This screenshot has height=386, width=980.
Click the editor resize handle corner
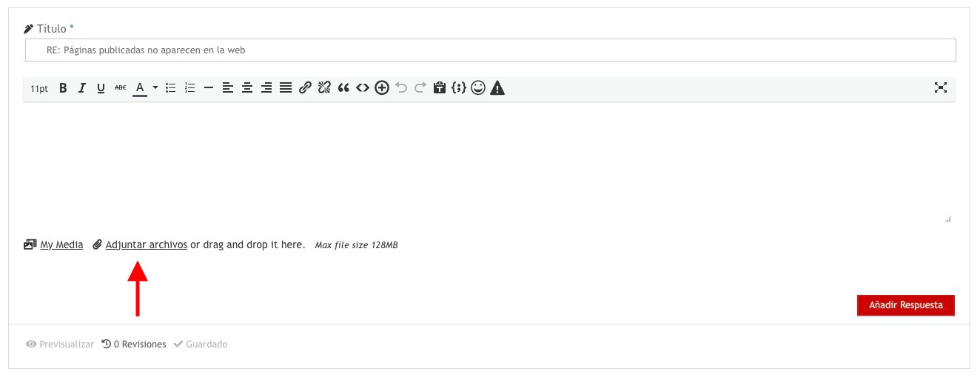point(948,219)
